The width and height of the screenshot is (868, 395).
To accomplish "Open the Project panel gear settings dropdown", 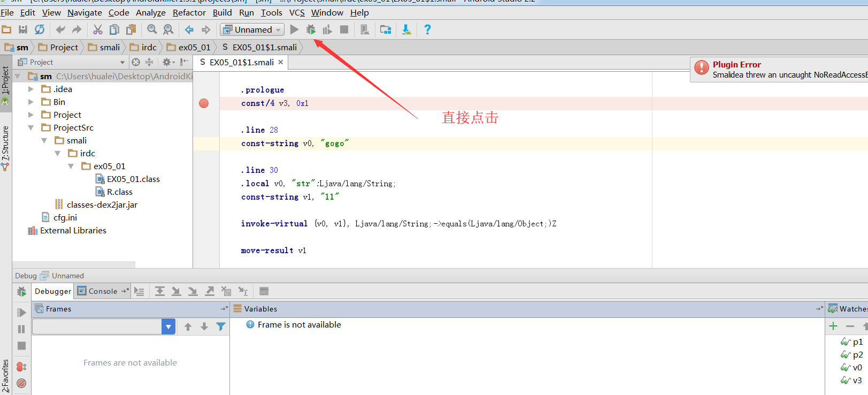I will (168, 62).
